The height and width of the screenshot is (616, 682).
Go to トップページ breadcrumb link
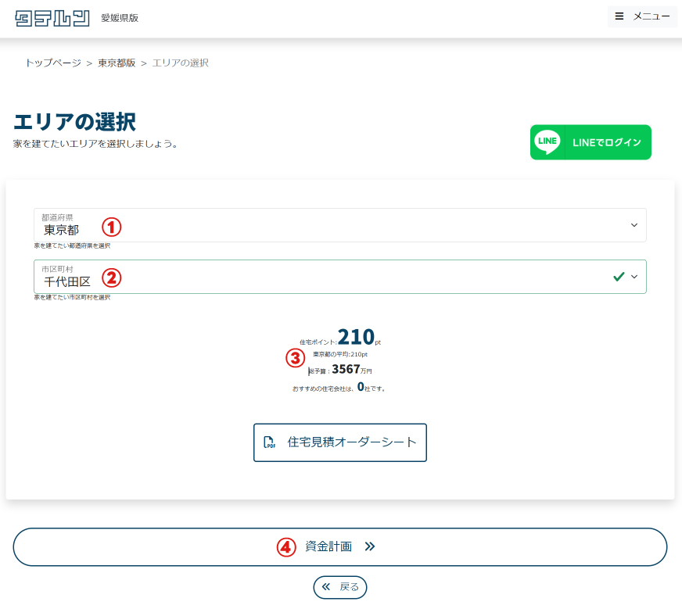pos(53,63)
